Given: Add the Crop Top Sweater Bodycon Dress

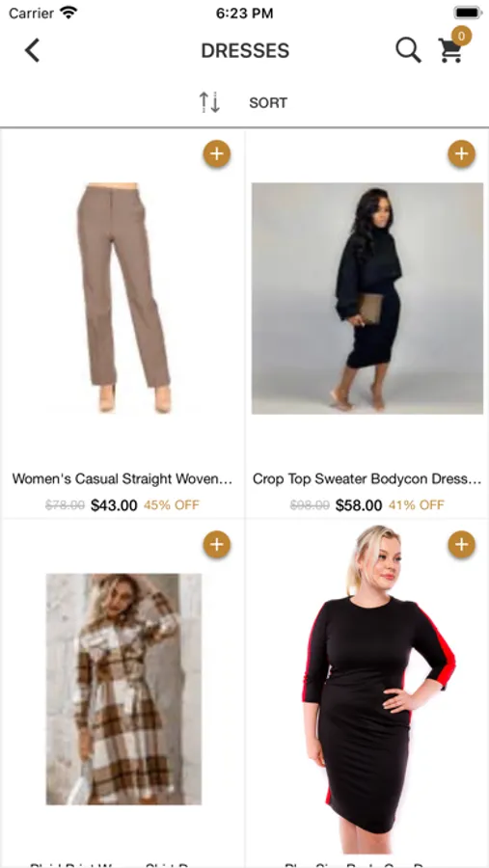Looking at the screenshot, I should coord(461,154).
